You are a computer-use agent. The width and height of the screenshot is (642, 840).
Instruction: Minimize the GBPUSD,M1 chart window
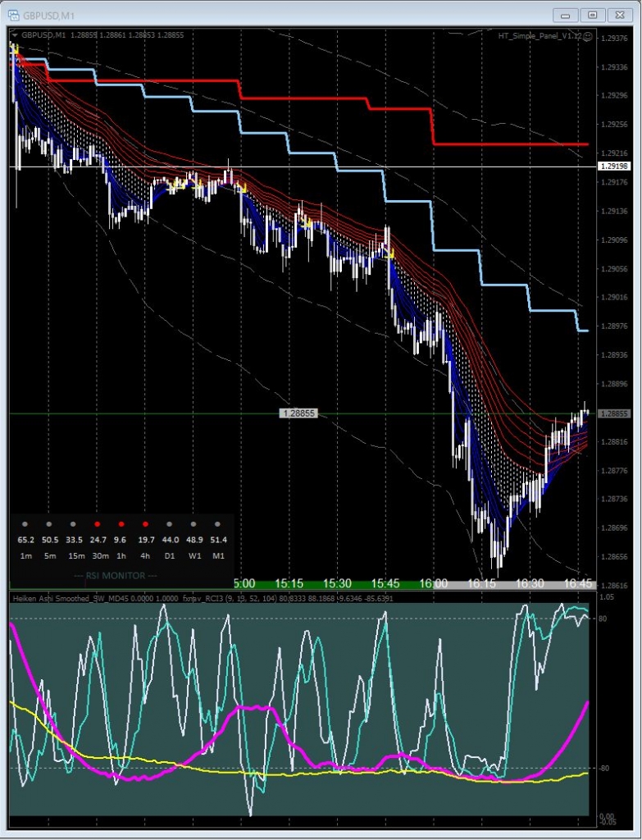[x=566, y=15]
